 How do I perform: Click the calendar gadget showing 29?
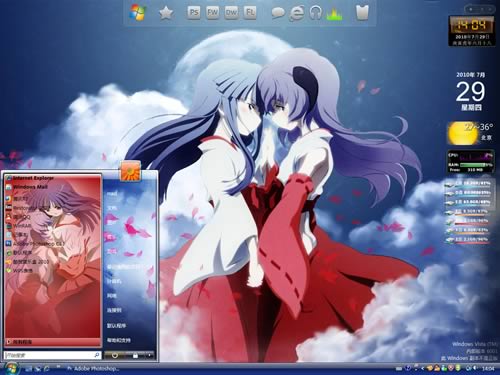click(x=471, y=91)
